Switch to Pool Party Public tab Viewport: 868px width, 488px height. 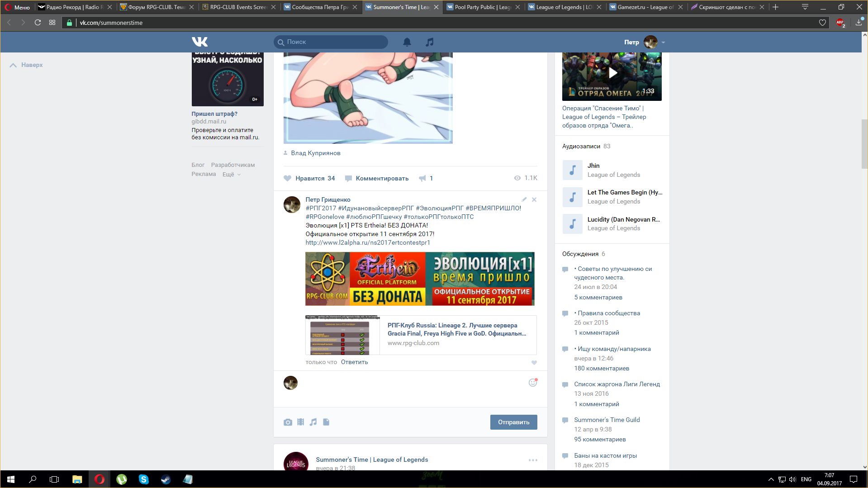[483, 7]
